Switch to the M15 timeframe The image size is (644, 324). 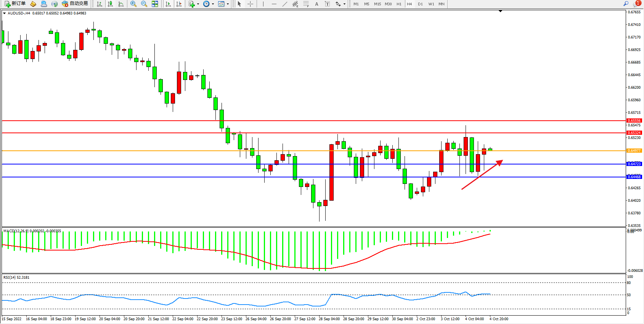(377, 4)
